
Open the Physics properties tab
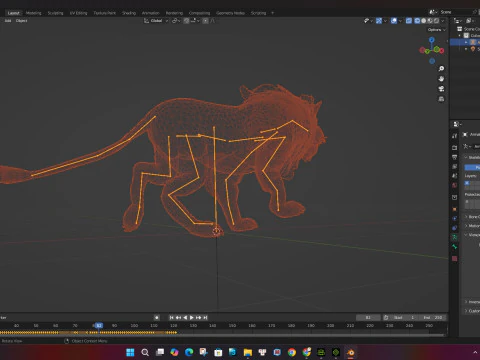455,218
